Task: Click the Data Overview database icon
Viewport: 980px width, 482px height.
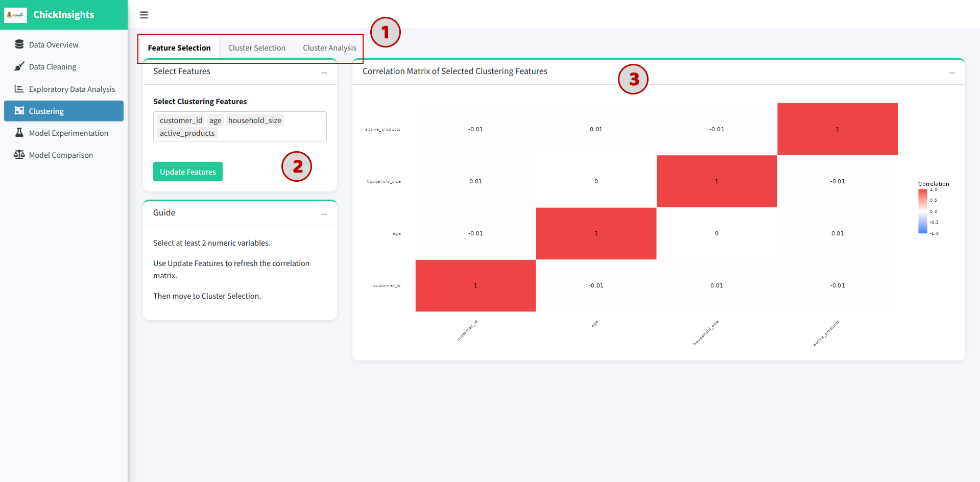Action: (x=19, y=44)
